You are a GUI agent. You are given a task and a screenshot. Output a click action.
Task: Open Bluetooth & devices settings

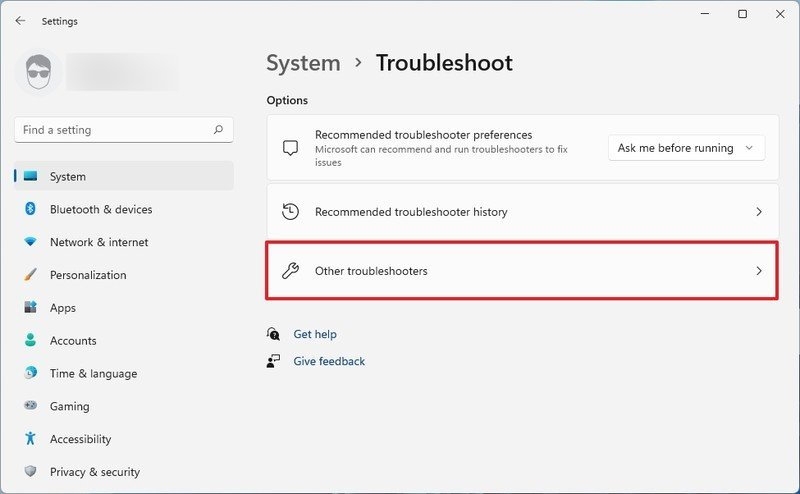124,209
